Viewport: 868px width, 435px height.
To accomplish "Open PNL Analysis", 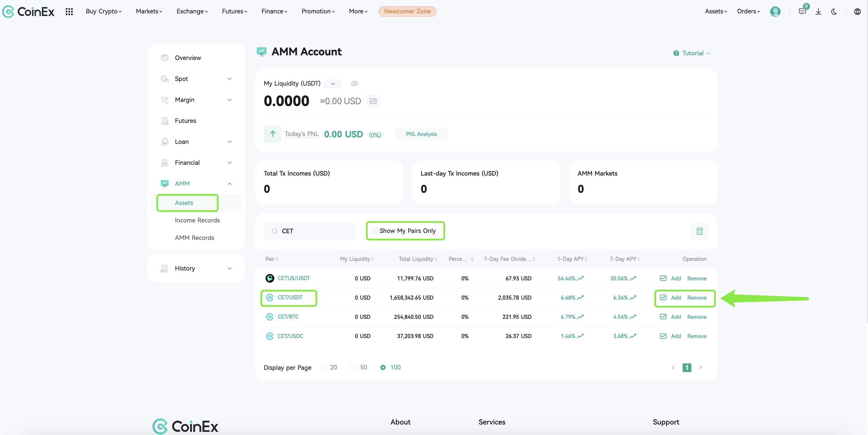I will pos(421,134).
